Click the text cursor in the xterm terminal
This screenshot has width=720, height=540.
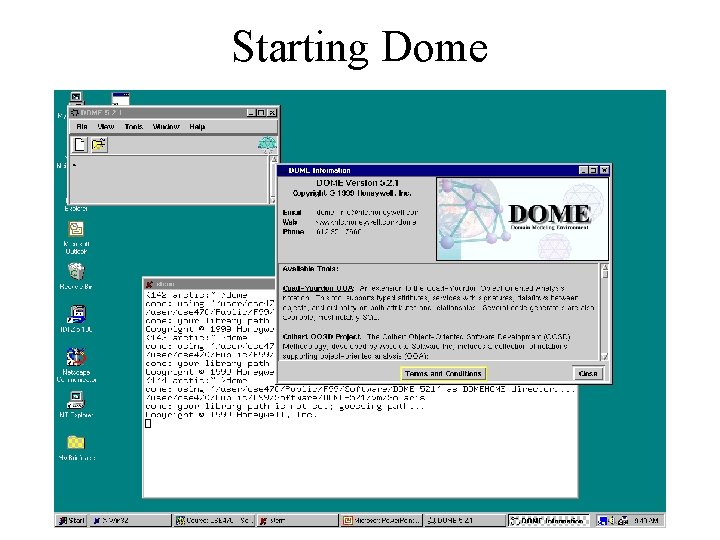click(x=148, y=423)
